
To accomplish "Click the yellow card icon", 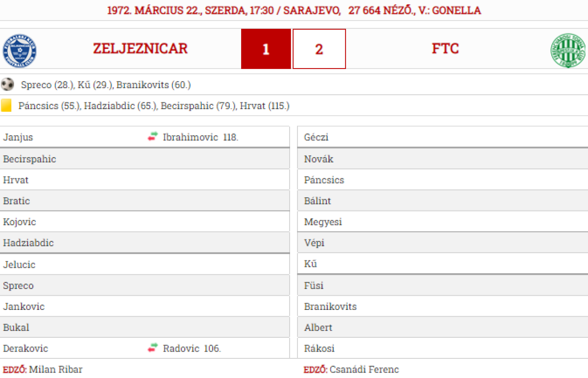I will 6,106.
